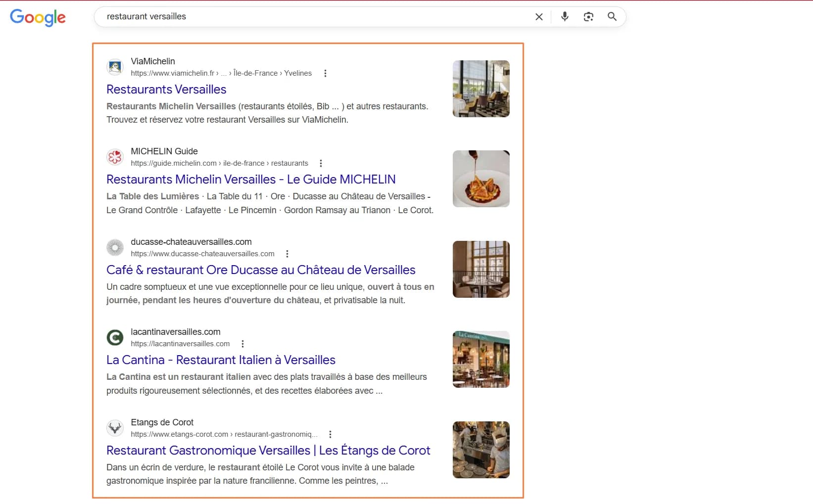Viewport: 813px width, 504px height.
Task: Open Restaurant Gastronomique Versailles Les Étangs de Corot
Action: coord(268,451)
